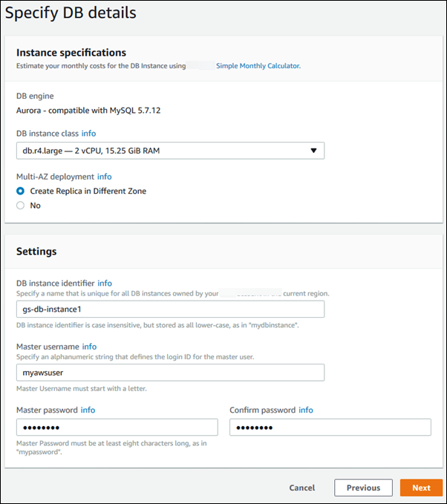This screenshot has height=504, width=447.
Task: Click info next to Master username
Action: (x=89, y=347)
